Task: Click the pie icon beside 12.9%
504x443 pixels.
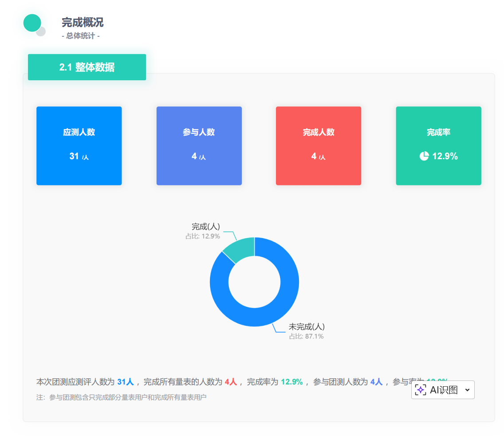Action: (x=424, y=156)
